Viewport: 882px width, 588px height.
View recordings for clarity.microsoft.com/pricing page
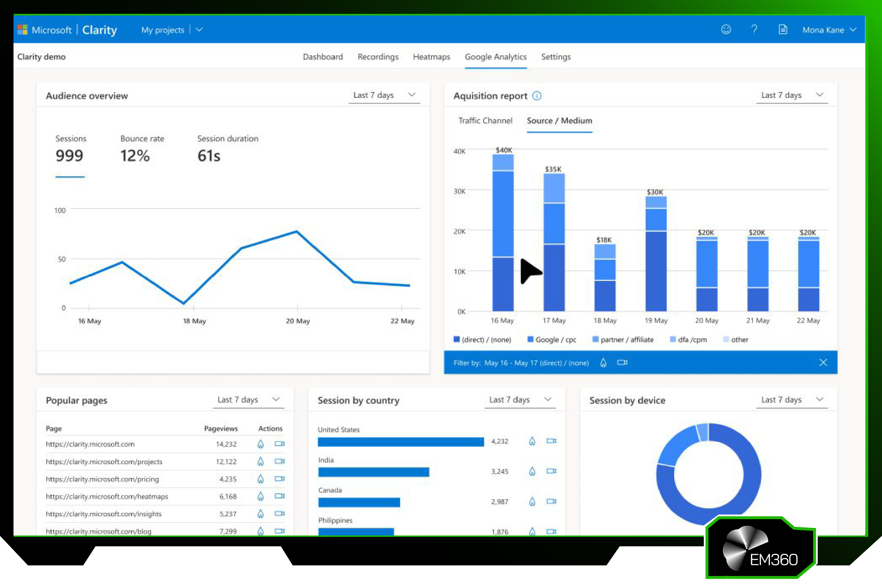tap(280, 479)
